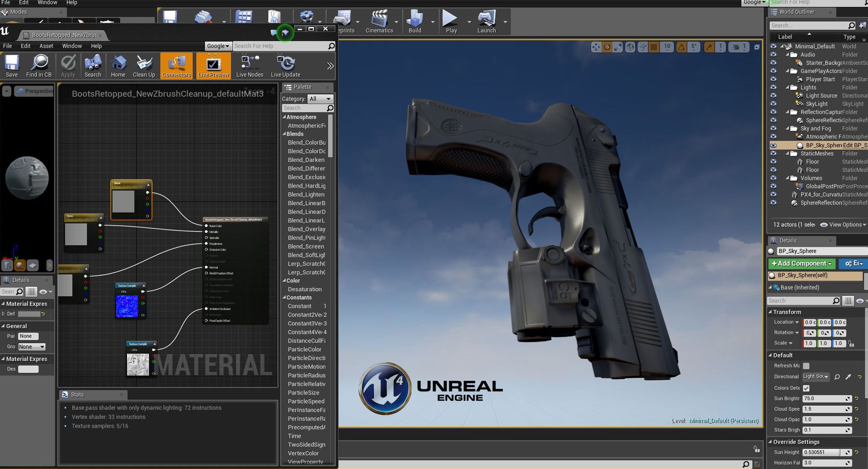Toggle world coordinate globe icon
The height and width of the screenshot is (469, 868).
[x=630, y=47]
